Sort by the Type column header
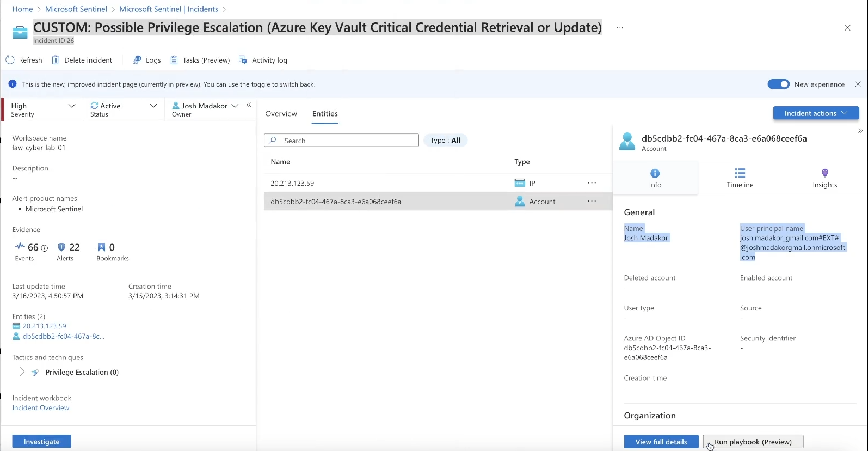 coord(522,162)
